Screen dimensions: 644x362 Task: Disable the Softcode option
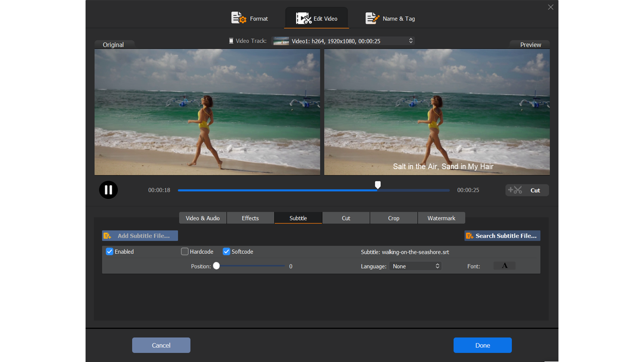pos(226,251)
